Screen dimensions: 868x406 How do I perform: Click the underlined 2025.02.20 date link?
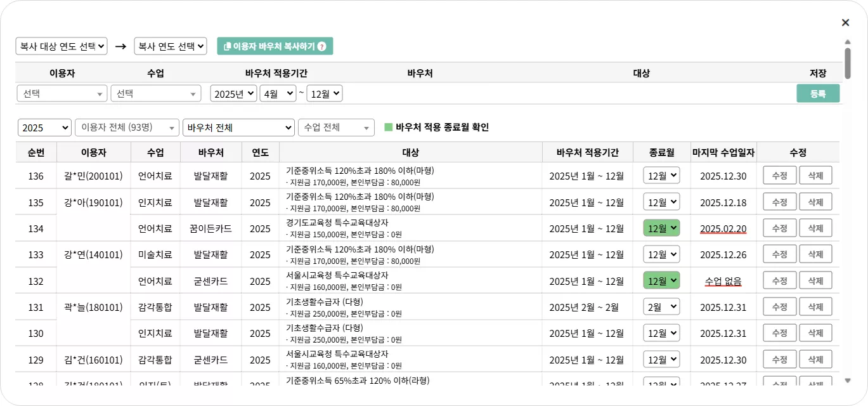(723, 227)
